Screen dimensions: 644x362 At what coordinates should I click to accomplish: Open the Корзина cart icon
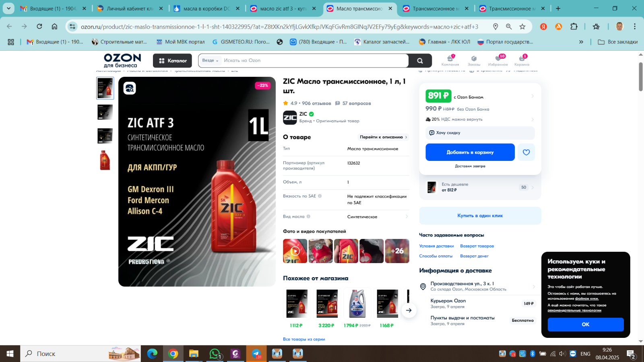pos(522,60)
